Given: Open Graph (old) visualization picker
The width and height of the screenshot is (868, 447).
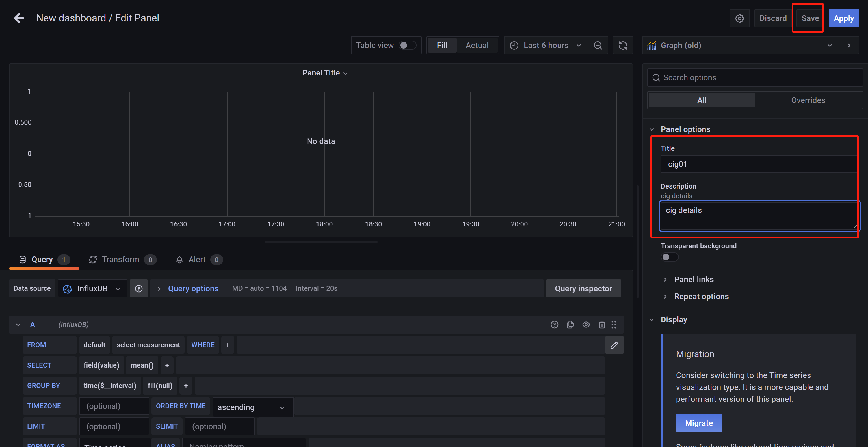Looking at the screenshot, I should tap(740, 45).
